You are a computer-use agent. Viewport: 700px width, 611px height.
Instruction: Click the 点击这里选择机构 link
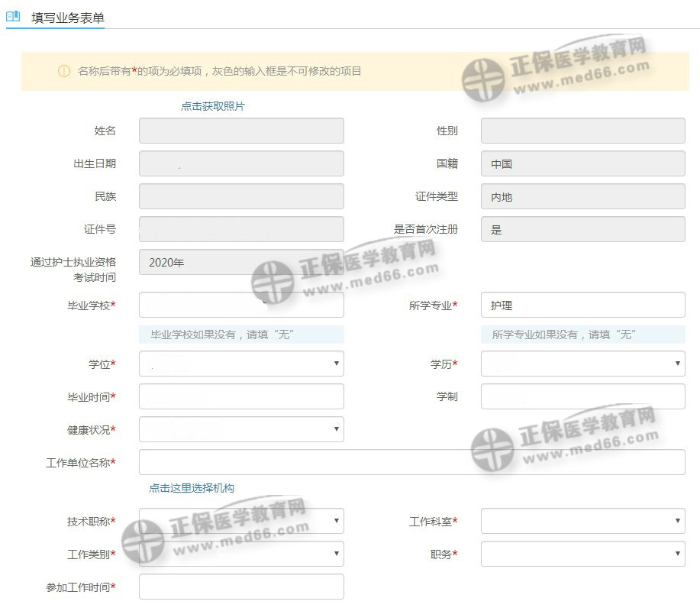click(191, 488)
